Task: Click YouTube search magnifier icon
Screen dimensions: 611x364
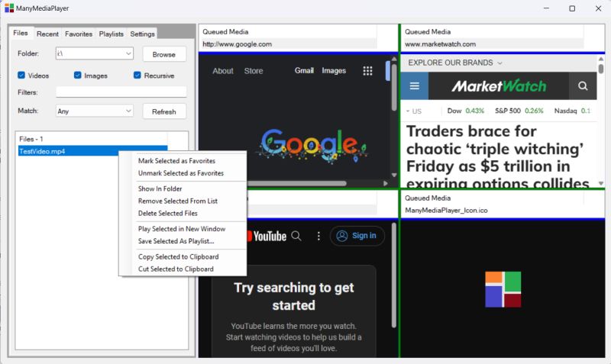Action: pos(296,236)
